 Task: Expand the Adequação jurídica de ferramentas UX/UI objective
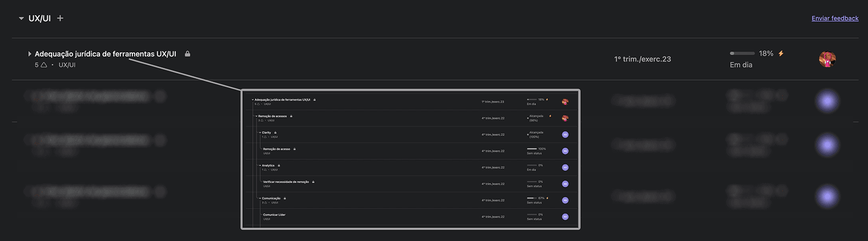coord(29,54)
